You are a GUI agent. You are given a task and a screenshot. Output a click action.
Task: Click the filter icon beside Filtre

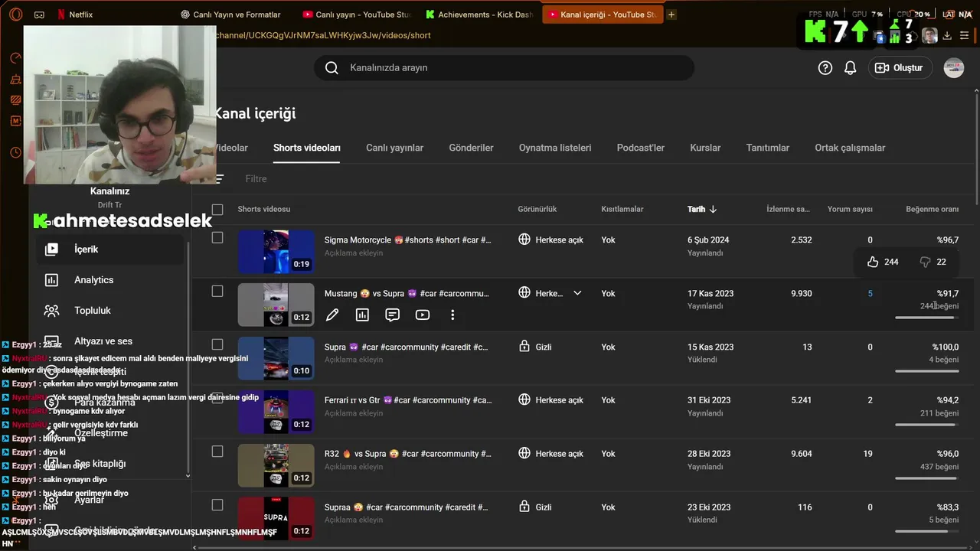[220, 179]
